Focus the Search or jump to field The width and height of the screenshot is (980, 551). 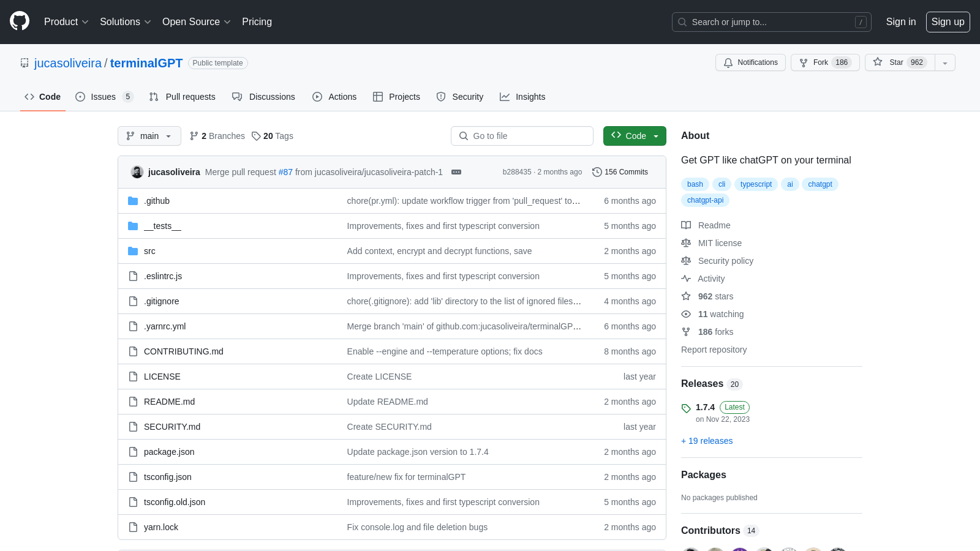pos(771,22)
